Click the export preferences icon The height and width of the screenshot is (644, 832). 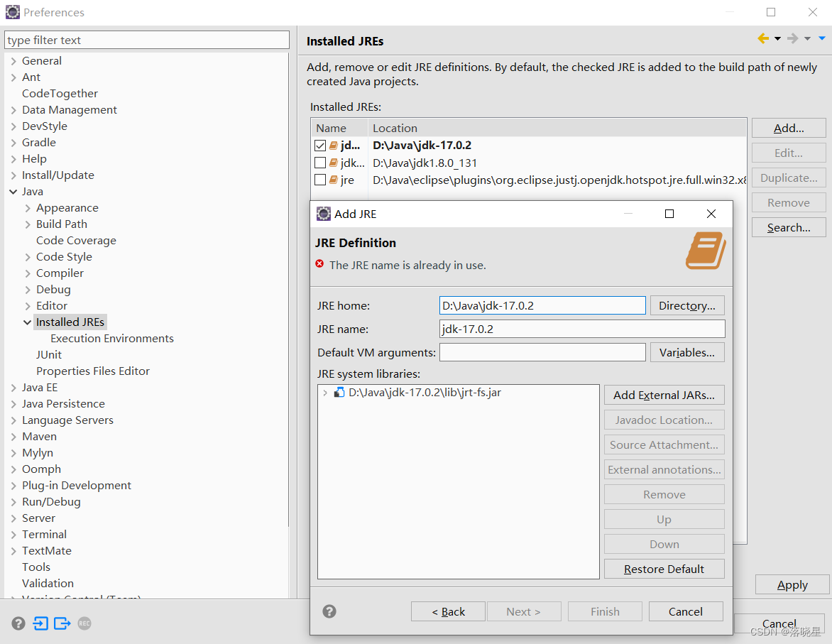coord(62,623)
